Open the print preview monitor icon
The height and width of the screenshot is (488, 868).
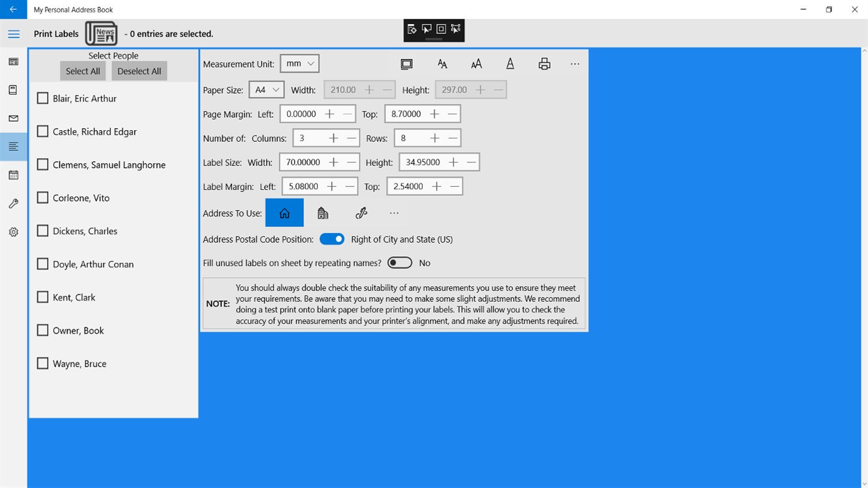(x=406, y=63)
